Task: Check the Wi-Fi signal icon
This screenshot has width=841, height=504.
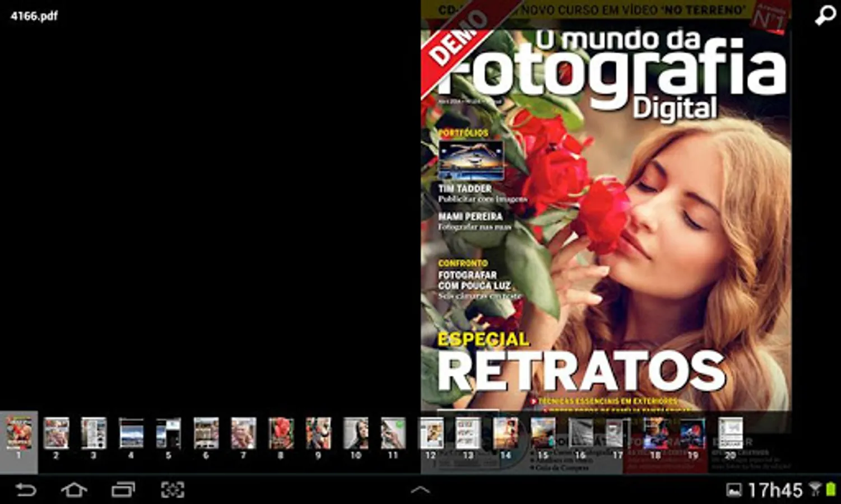Action: click(816, 491)
